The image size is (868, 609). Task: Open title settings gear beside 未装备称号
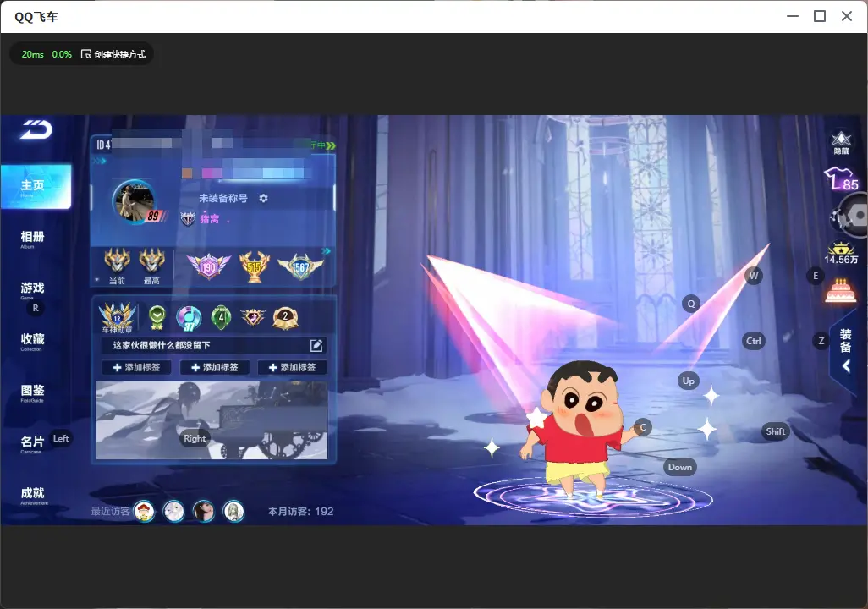click(263, 198)
